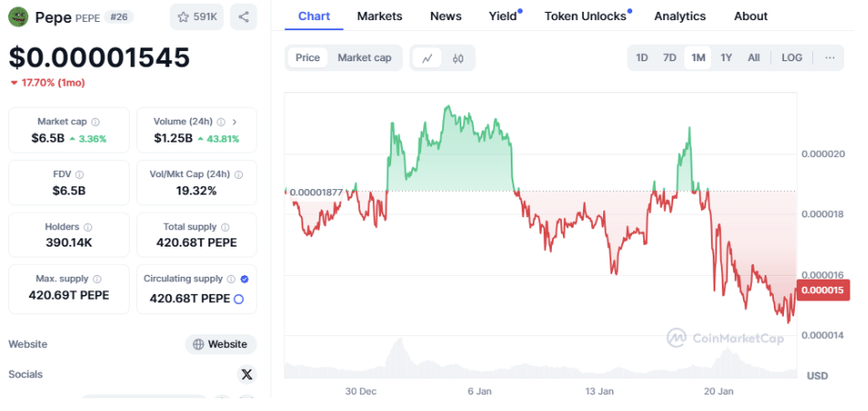Add Pepe to watchlist with star button
Image resolution: width=868 pixels, height=411 pixels.
click(196, 16)
